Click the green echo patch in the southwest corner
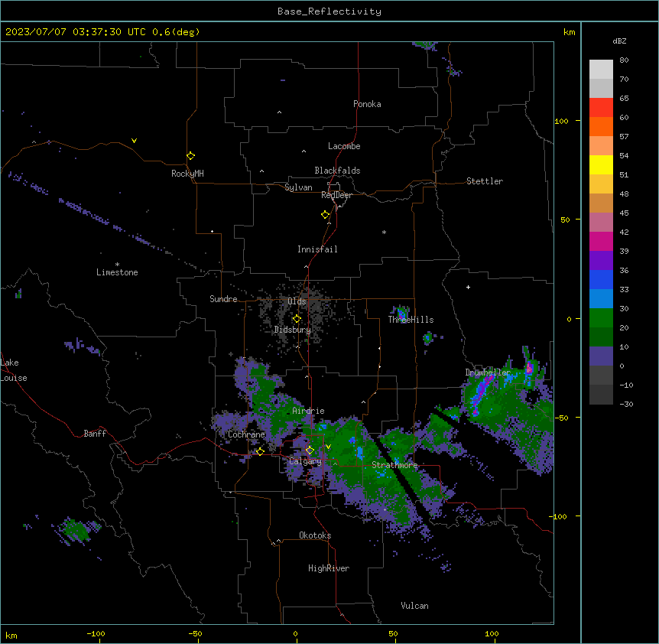This screenshot has width=659, height=644. [x=76, y=531]
